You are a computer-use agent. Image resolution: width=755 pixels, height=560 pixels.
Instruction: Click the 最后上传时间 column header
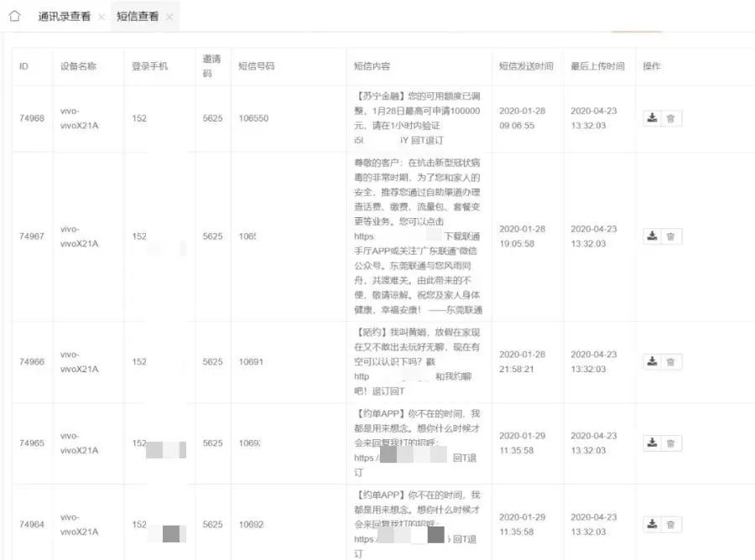pyautogui.click(x=597, y=66)
